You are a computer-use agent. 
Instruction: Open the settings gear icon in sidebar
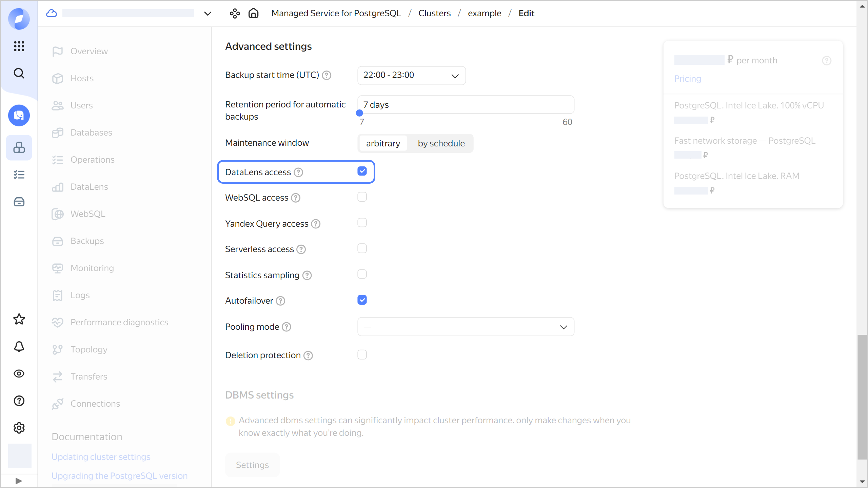(19, 428)
